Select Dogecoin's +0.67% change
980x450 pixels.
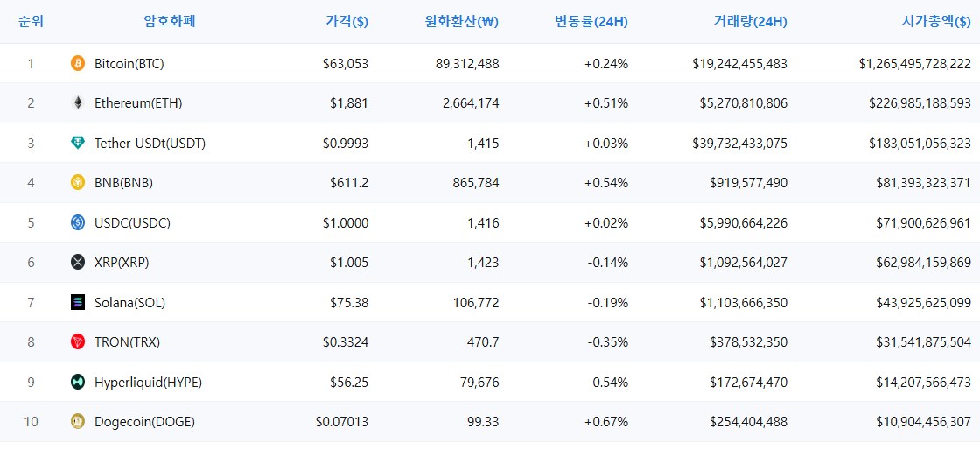tap(606, 422)
